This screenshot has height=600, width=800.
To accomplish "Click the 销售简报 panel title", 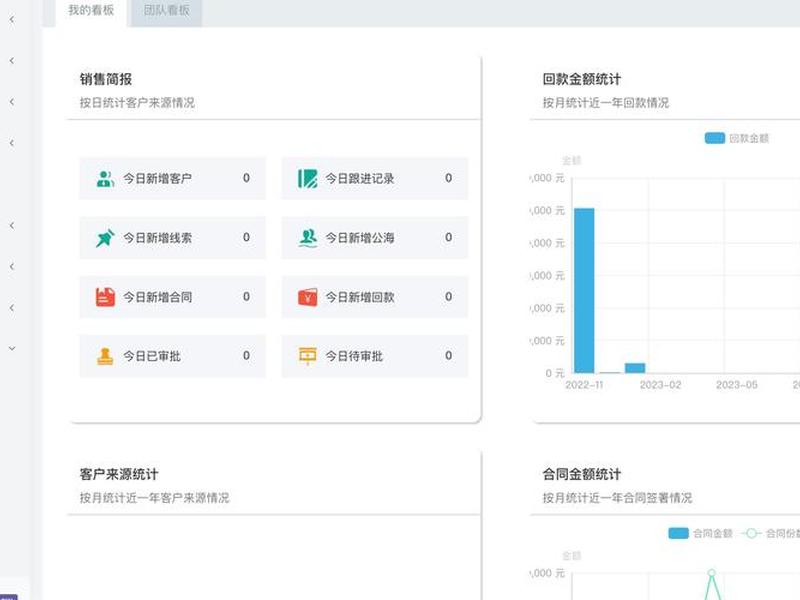I will (x=106, y=80).
